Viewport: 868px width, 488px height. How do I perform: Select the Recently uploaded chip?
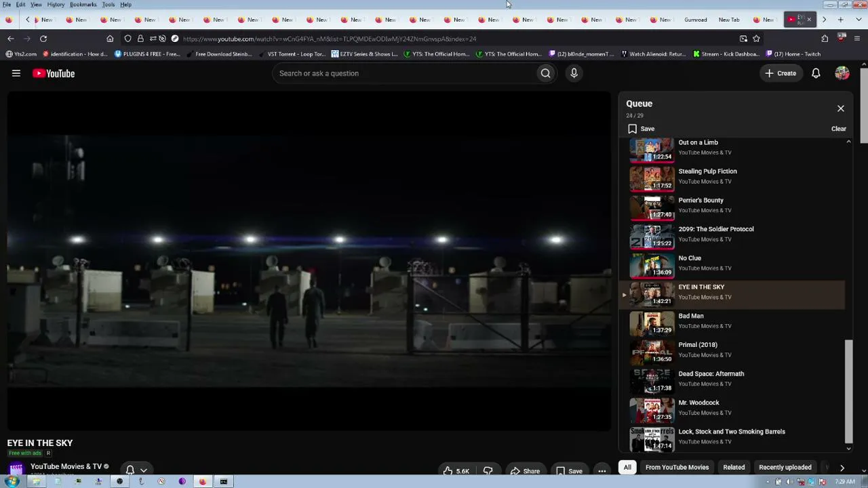(785, 467)
